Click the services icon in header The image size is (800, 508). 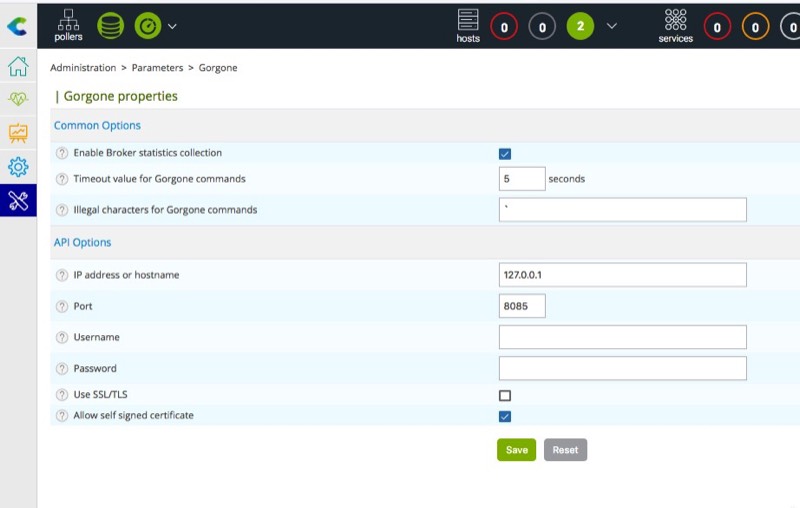pyautogui.click(x=676, y=25)
